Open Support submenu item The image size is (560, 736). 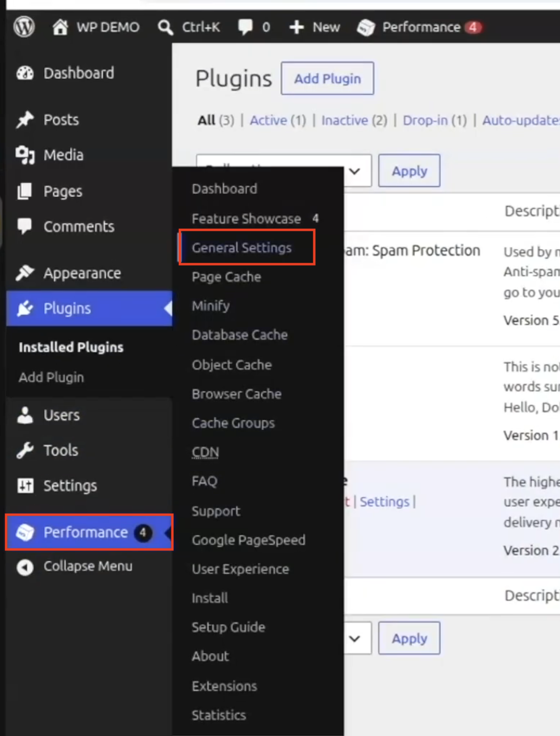click(216, 511)
